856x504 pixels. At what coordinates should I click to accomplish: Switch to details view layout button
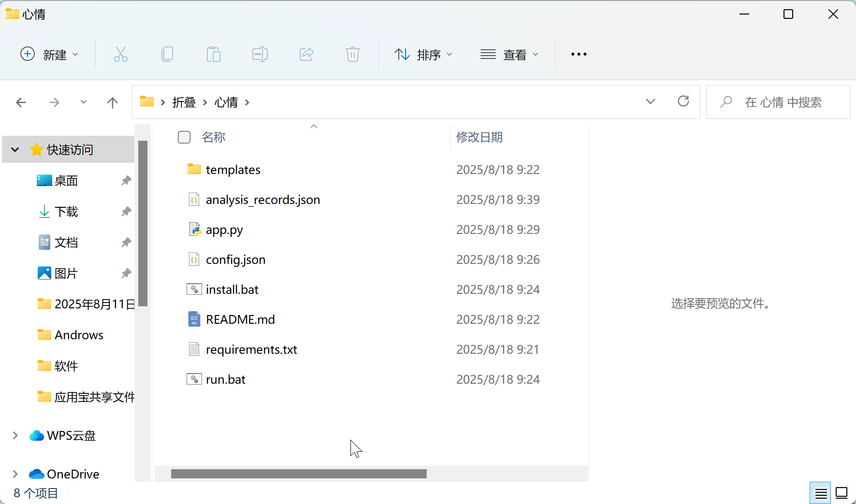pos(820,493)
